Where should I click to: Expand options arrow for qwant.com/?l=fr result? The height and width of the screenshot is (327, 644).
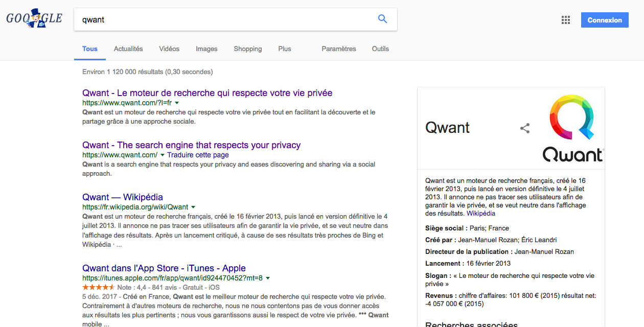(x=177, y=103)
